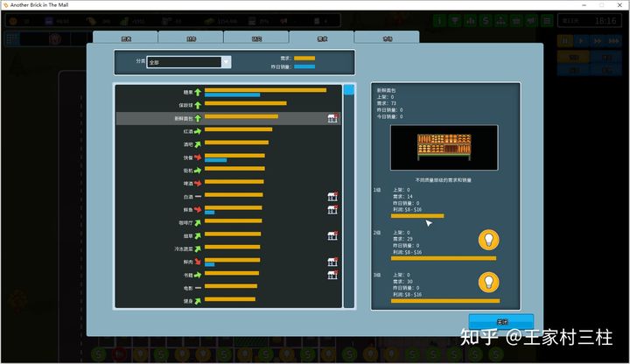Click the lightbulb icon for quality level 3
The image size is (630, 364).
(488, 282)
